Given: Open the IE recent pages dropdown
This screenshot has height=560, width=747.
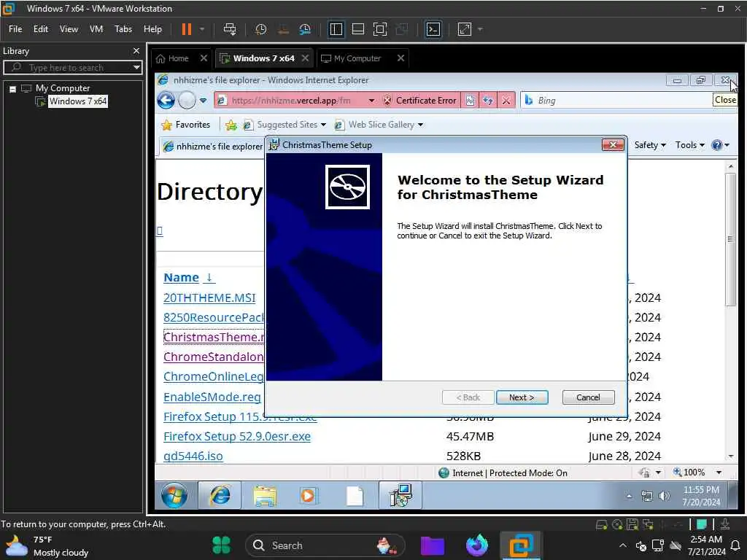Looking at the screenshot, I should (203, 101).
